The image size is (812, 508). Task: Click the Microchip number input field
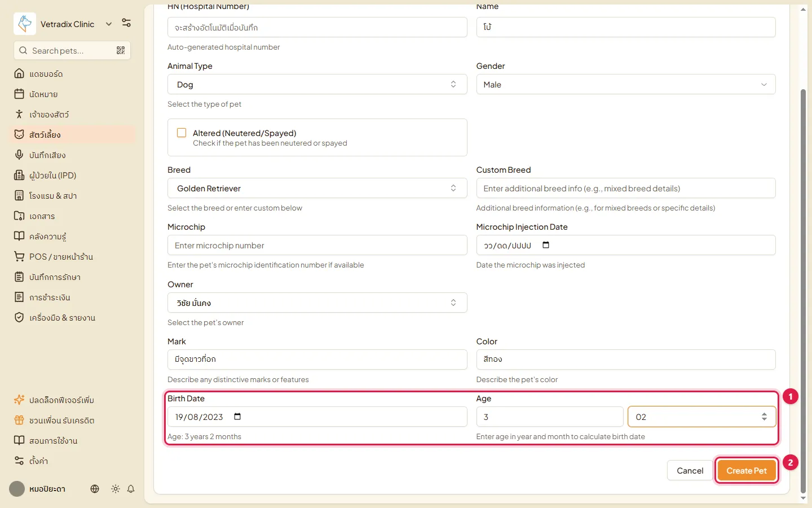(317, 246)
